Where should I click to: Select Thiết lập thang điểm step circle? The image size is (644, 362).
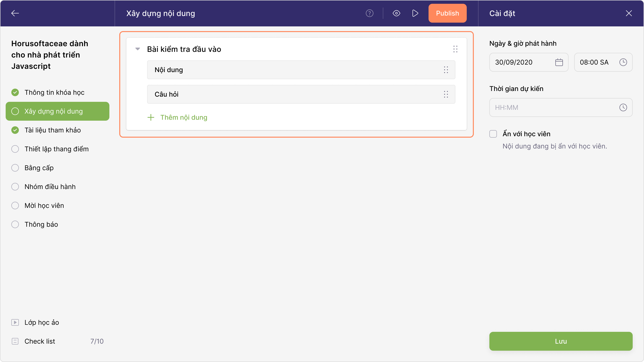(15, 149)
